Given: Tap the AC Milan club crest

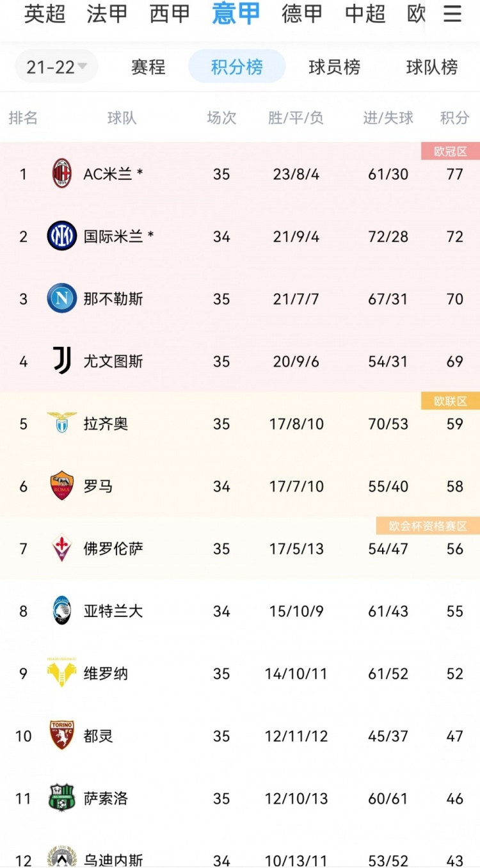Looking at the screenshot, I should coord(62,173).
